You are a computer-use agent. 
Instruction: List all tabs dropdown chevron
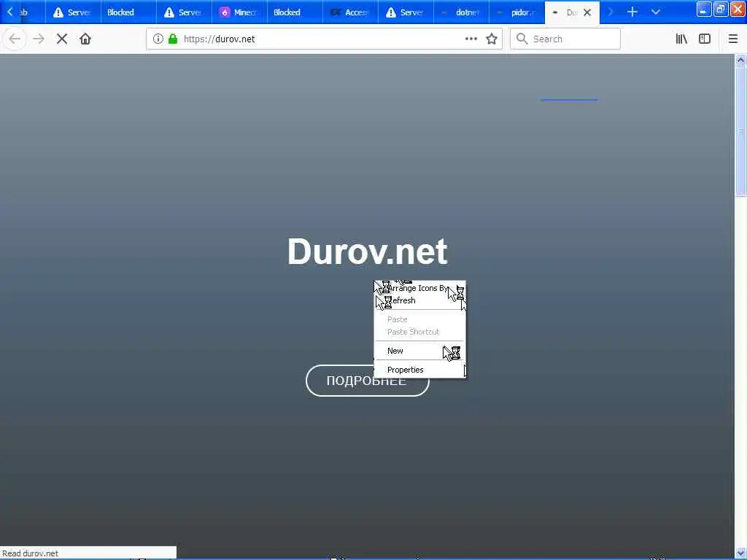tap(656, 12)
